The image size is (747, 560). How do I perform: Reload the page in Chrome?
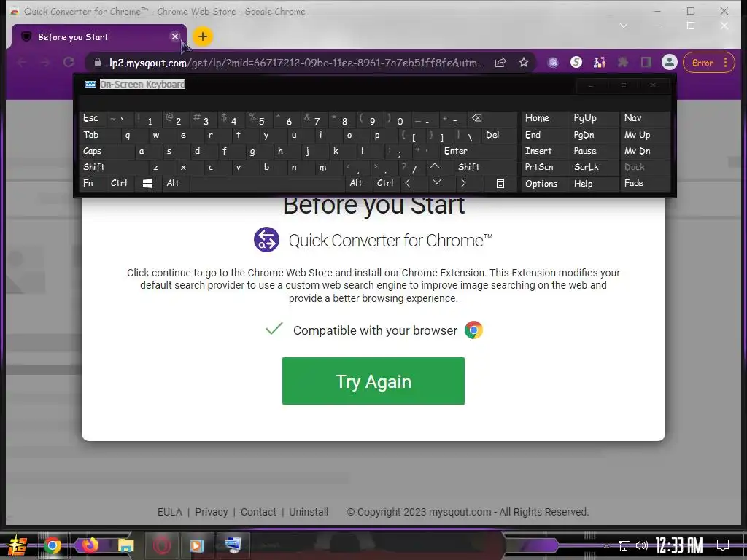[x=69, y=63]
